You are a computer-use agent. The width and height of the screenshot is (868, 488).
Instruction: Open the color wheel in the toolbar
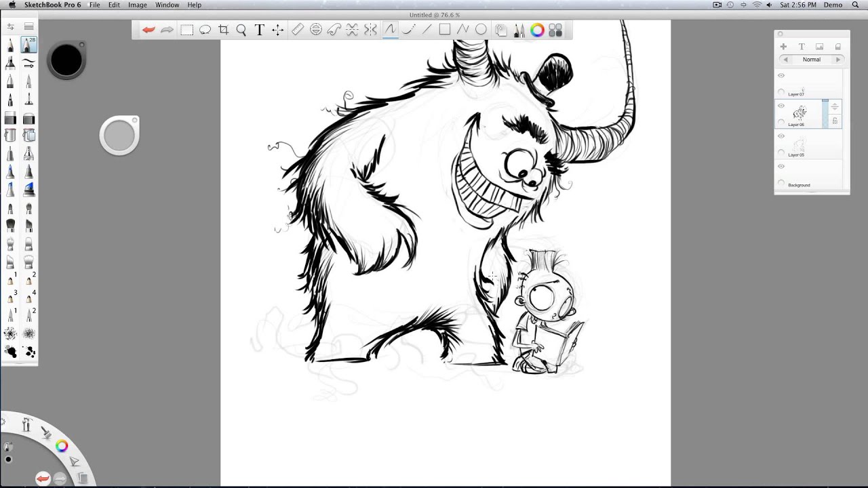tap(536, 30)
